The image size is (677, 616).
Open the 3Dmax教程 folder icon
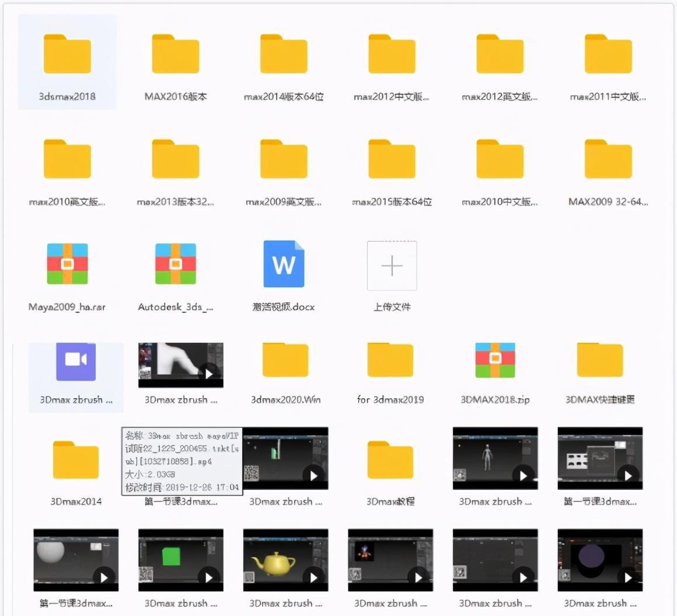[390, 460]
